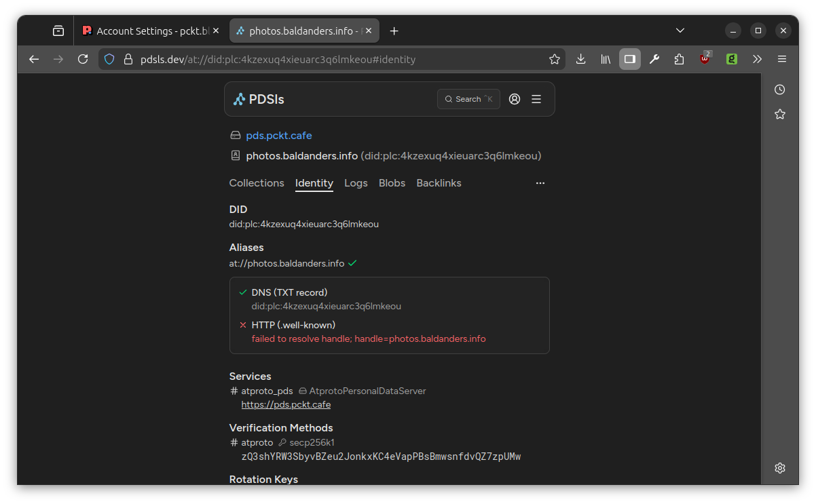Open the uBlock Origin extension icon
Viewport: 816px width, 504px height.
[x=705, y=59]
